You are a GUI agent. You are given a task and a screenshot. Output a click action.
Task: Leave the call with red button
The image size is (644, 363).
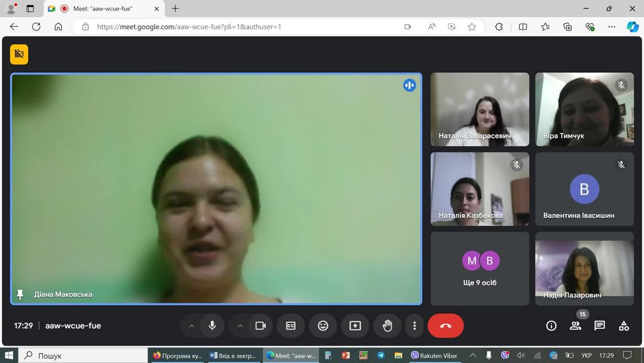point(445,325)
